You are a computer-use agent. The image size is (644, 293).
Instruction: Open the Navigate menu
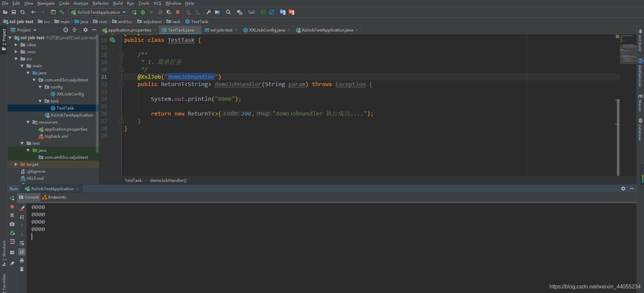click(x=46, y=3)
